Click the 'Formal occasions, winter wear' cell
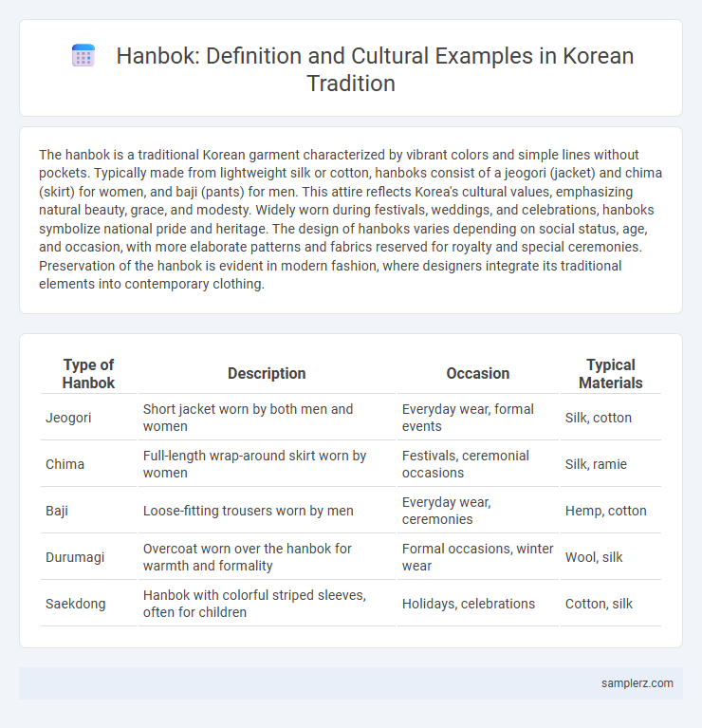 pos(478,557)
